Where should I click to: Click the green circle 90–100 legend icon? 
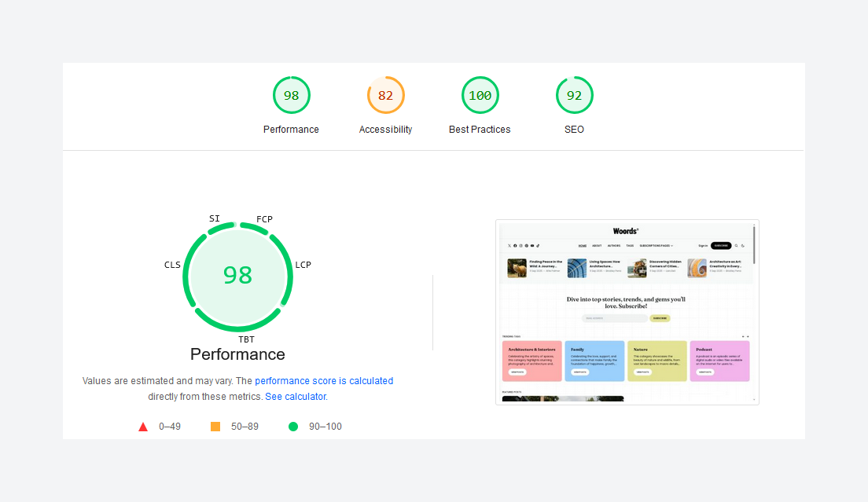(x=293, y=427)
